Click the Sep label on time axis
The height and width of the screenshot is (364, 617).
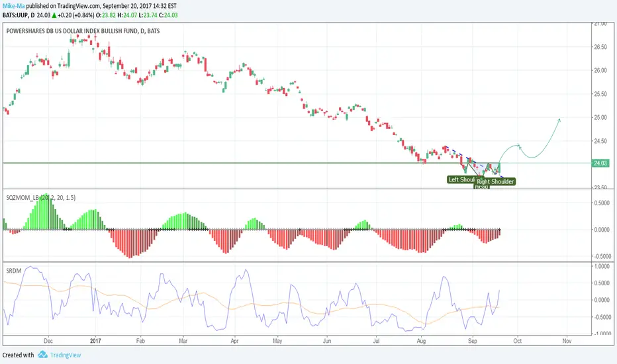[x=473, y=341]
